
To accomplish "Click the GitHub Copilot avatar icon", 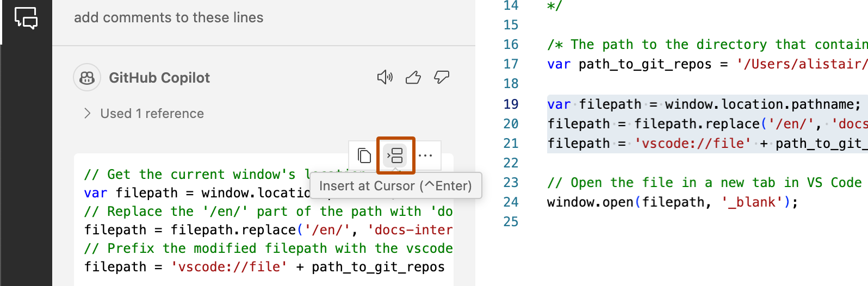I will [x=87, y=78].
